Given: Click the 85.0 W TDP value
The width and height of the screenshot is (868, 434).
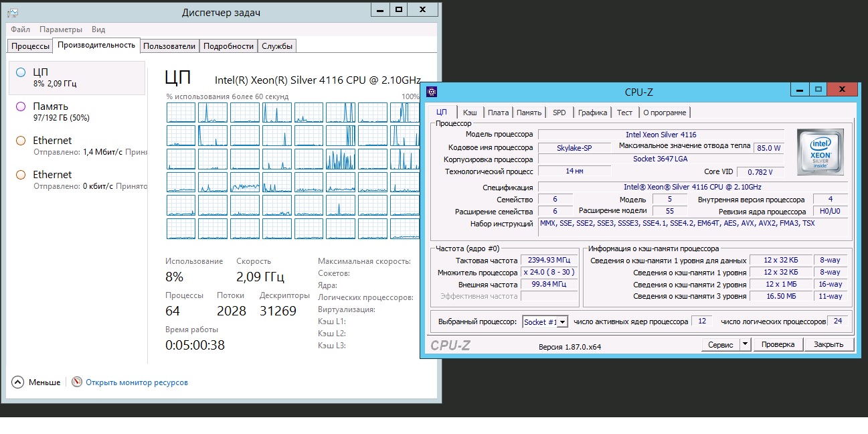Looking at the screenshot, I should tap(768, 147).
